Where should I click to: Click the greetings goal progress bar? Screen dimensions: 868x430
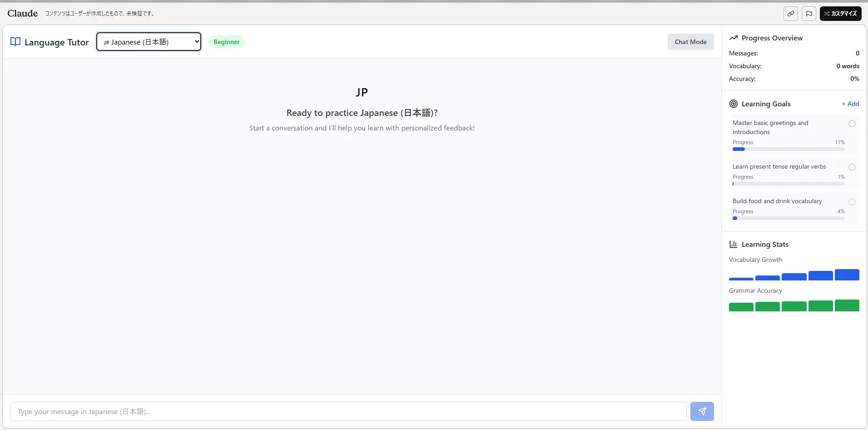(x=789, y=149)
